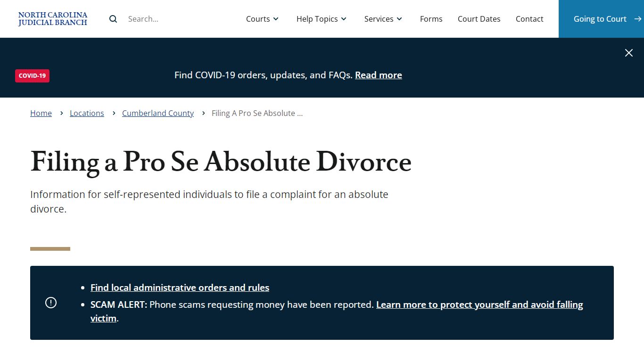Click the 'Information for self-represented individuals' description
The height and width of the screenshot is (362, 644).
coord(209,201)
